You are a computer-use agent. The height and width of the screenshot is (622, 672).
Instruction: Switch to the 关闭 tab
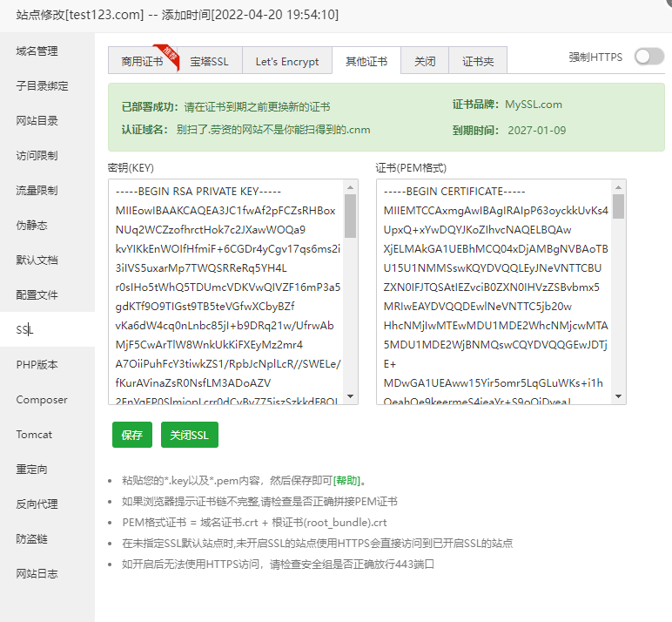(425, 62)
